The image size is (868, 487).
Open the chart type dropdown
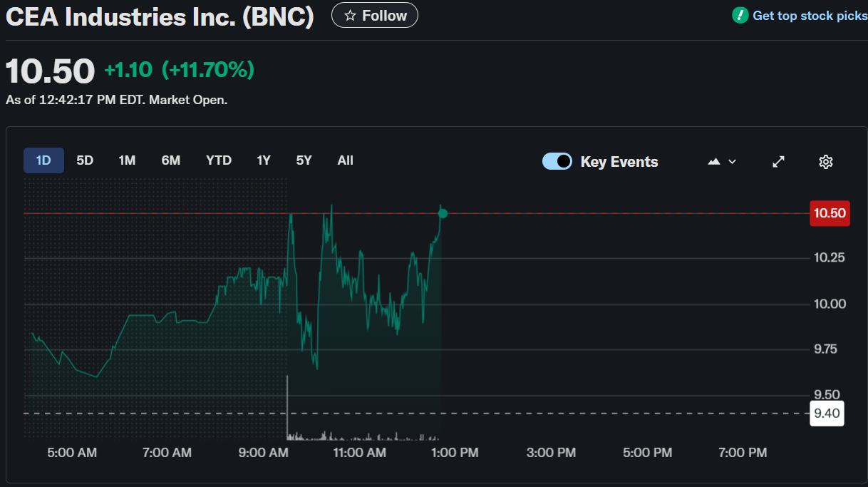722,162
